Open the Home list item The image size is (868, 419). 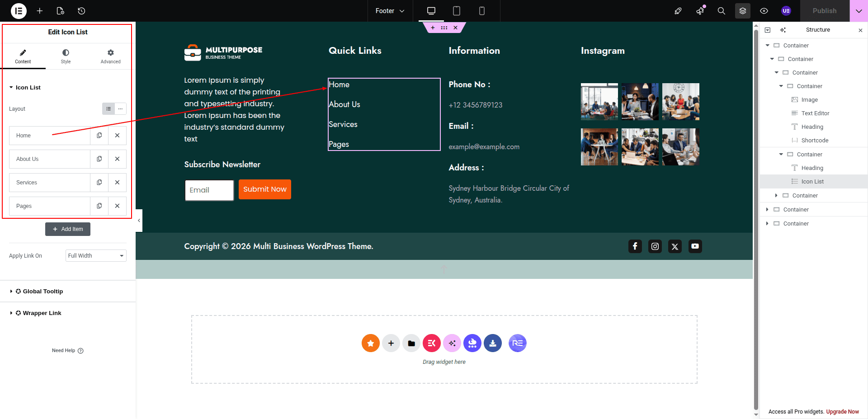coord(49,136)
